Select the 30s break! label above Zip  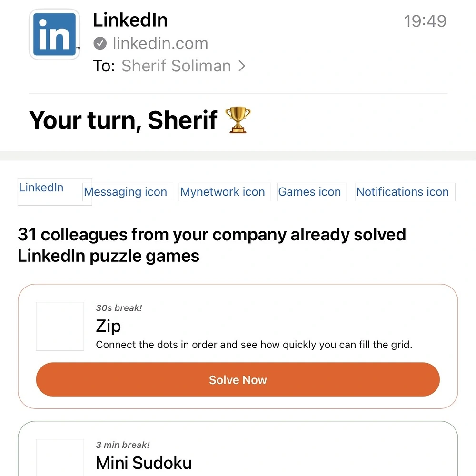pos(119,308)
